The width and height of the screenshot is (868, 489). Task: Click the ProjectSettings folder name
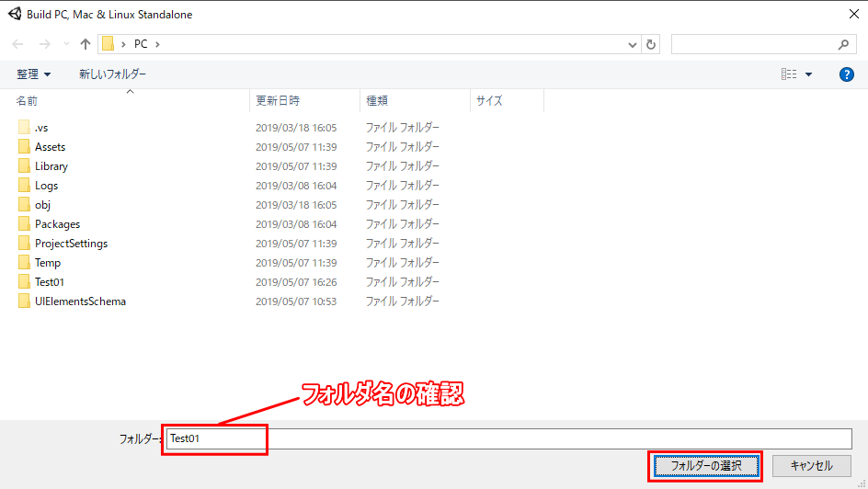[x=72, y=244]
